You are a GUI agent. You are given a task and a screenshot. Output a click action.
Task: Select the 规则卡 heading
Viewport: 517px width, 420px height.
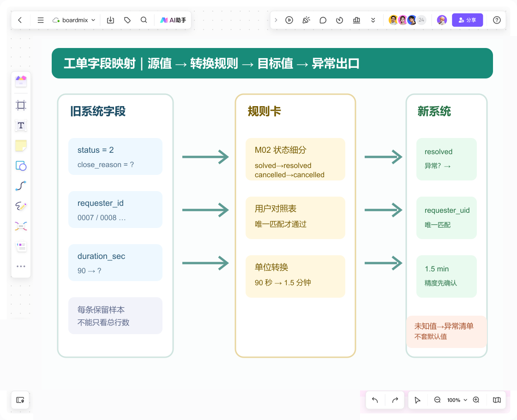[x=264, y=111]
